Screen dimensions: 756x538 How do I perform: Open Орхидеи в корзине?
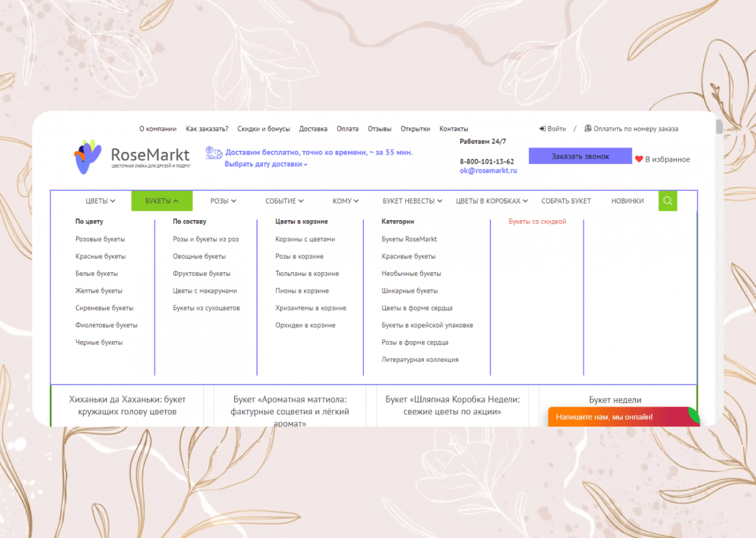(x=305, y=325)
